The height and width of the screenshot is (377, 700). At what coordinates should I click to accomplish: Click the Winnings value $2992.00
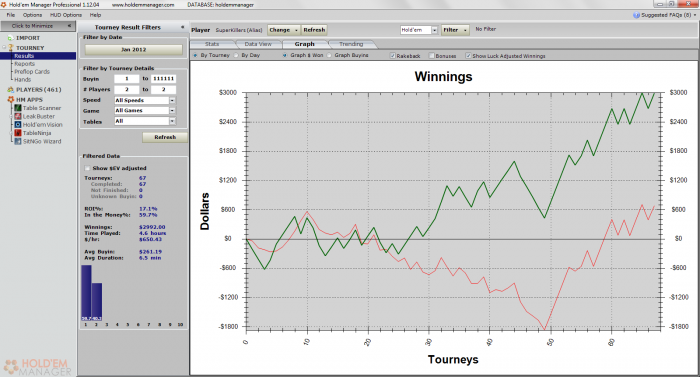[152, 227]
